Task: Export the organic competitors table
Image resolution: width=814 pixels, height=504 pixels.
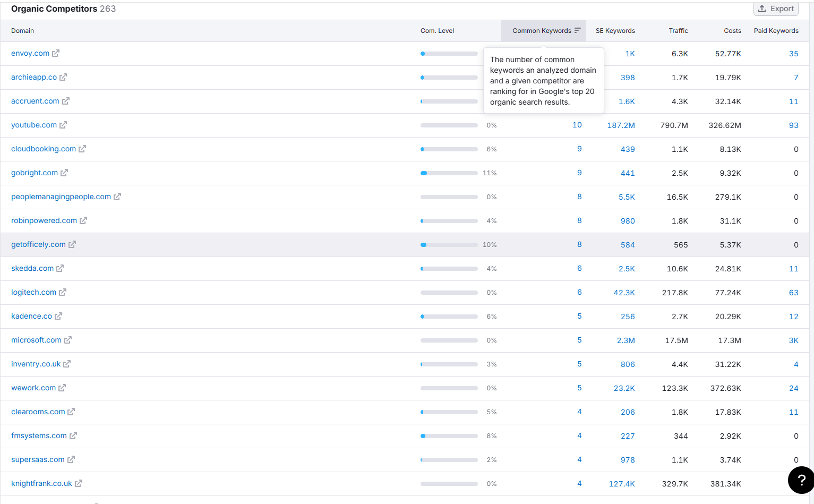Action: click(776, 8)
